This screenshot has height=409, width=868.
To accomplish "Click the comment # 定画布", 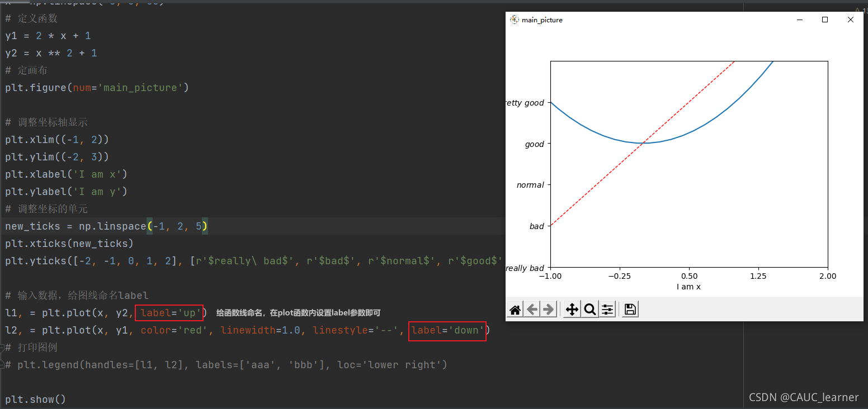I will (26, 70).
